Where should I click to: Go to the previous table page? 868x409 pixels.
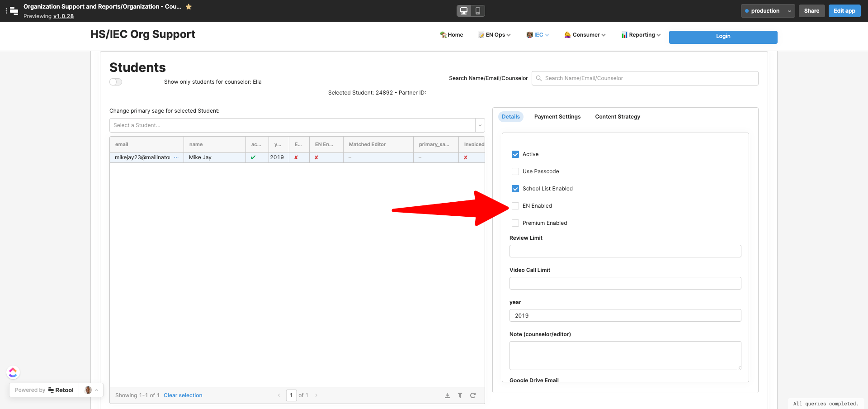point(279,395)
